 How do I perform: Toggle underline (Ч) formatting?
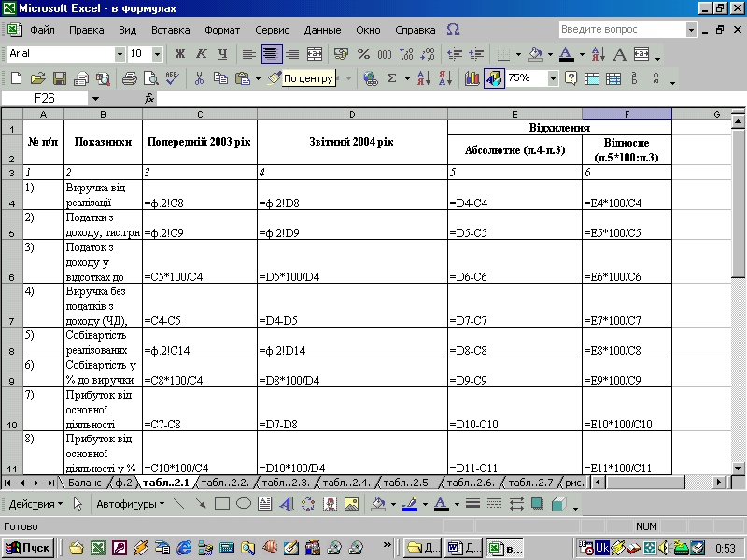click(222, 54)
